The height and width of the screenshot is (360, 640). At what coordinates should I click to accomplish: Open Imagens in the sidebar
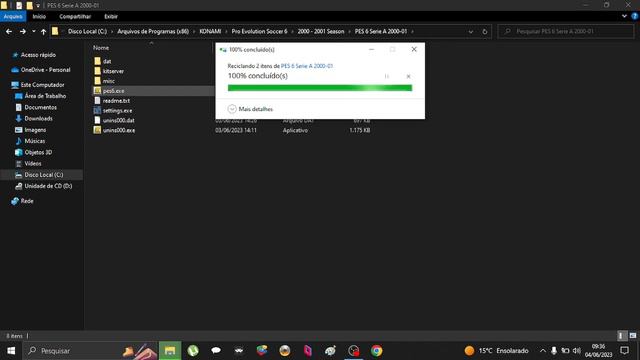pyautogui.click(x=31, y=130)
